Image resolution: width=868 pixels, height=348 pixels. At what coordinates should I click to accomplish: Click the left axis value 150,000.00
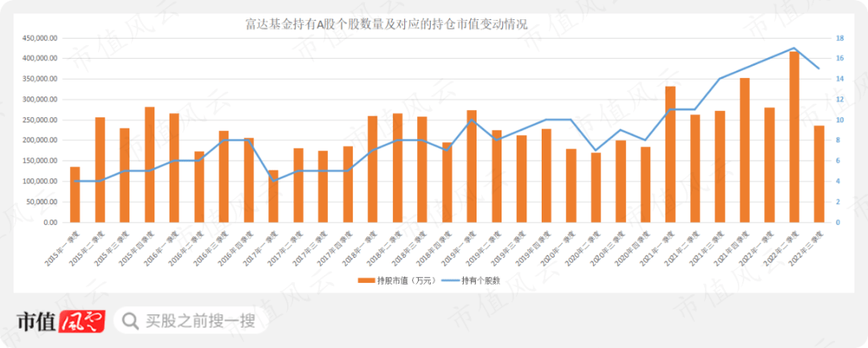point(40,161)
